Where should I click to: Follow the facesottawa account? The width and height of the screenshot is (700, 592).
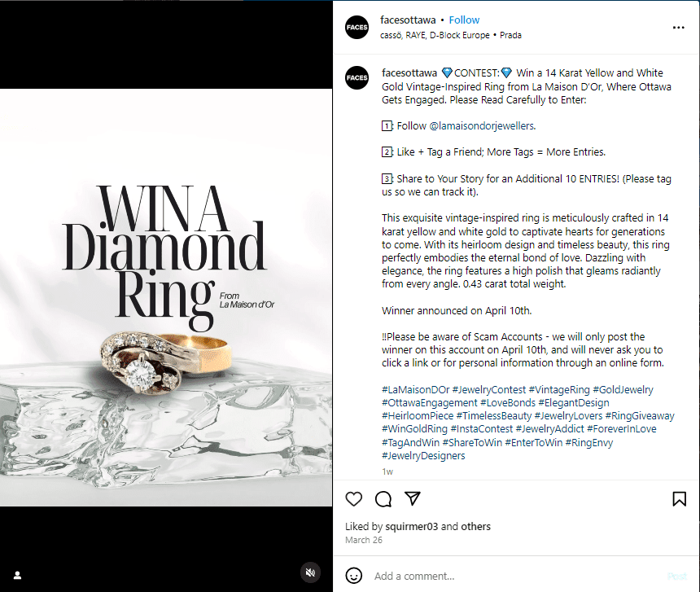pos(465,20)
